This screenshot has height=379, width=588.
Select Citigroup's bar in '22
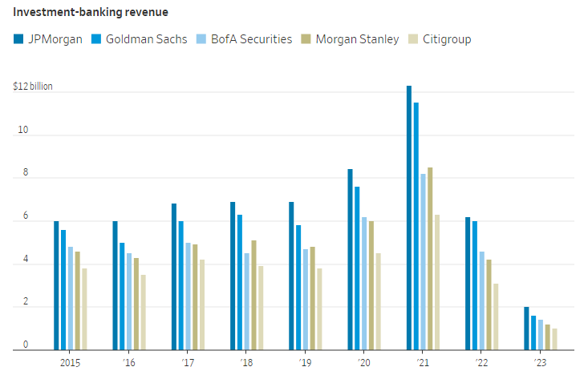(x=496, y=317)
